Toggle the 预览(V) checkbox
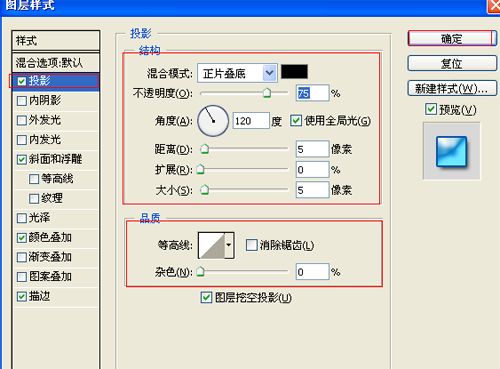The image size is (500, 369). tap(431, 109)
